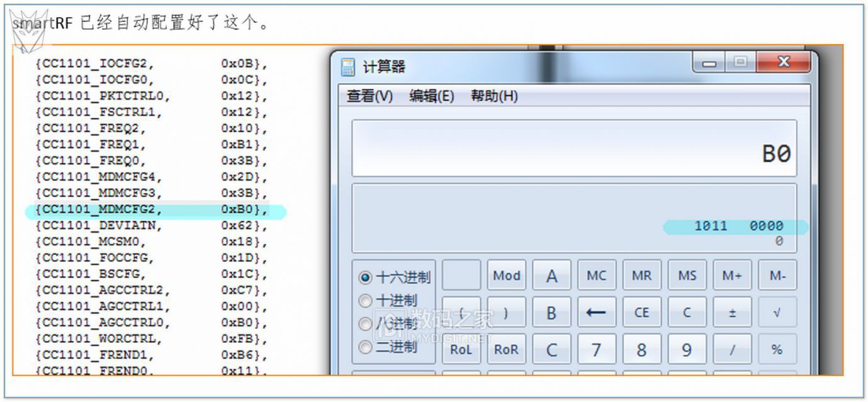This screenshot has width=868, height=402.
Task: Select the 十进制 (decimal) radio button
Action: (365, 301)
